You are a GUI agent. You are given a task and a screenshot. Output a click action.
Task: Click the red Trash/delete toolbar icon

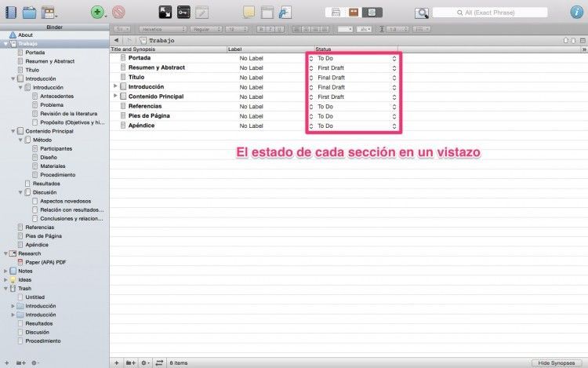pos(118,13)
